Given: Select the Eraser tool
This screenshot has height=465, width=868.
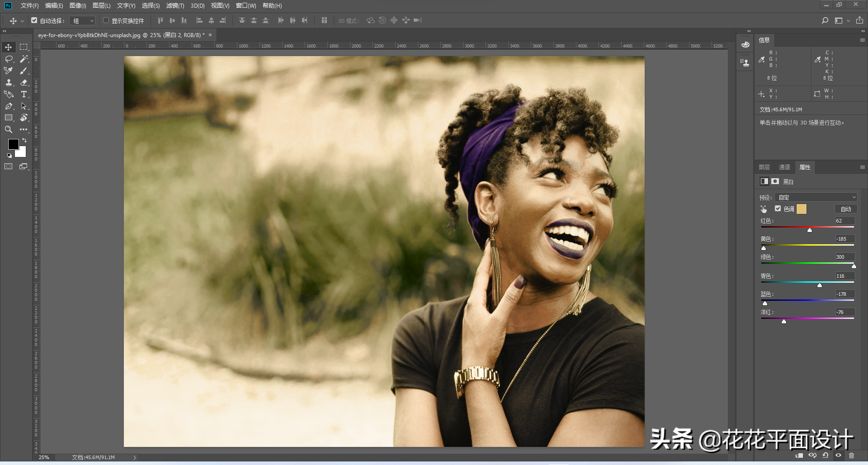Looking at the screenshot, I should pyautogui.click(x=24, y=82).
